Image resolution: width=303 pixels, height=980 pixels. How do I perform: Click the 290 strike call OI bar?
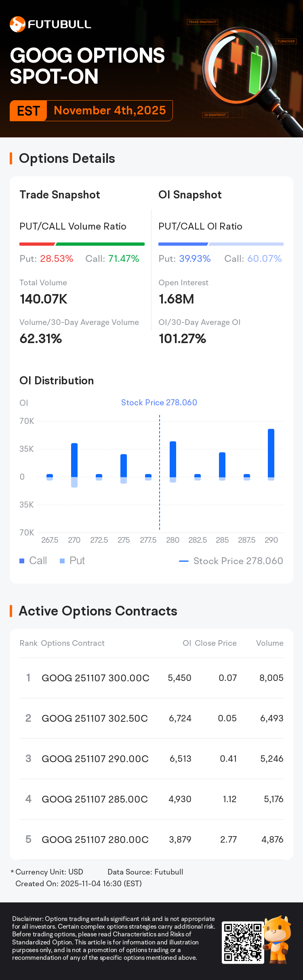pos(271,453)
